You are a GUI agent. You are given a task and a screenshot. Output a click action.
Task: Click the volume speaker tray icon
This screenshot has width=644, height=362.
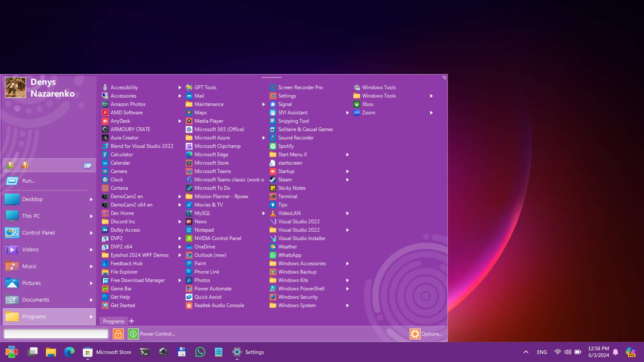[x=568, y=352]
